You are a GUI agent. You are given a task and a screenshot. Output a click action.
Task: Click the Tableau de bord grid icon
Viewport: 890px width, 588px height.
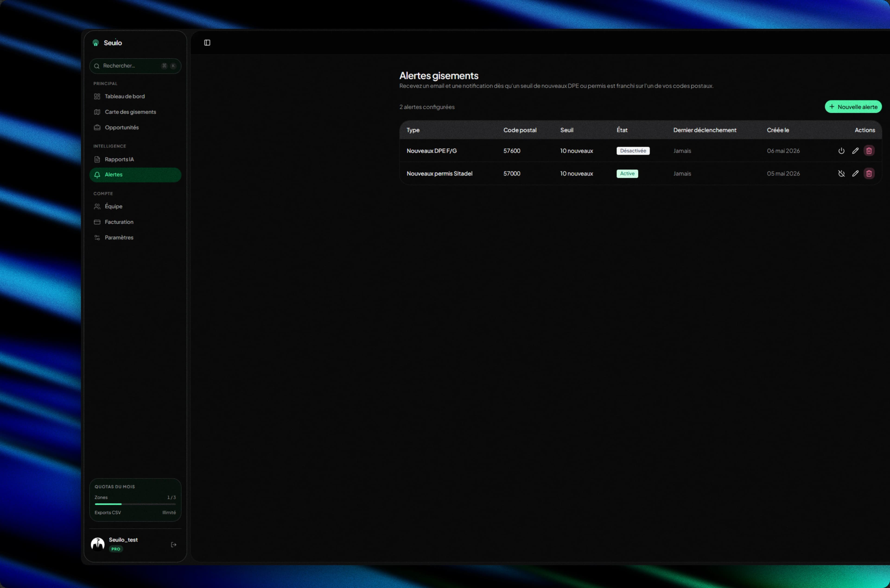[x=97, y=97]
